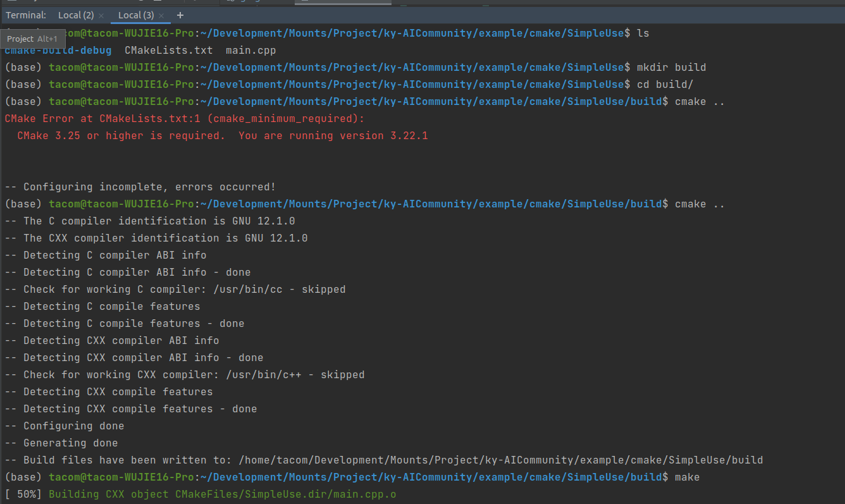Screen dimensions: 845x504
Task: Click 'Detecting C compiler ABI info - done' line
Action: pyautogui.click(x=127, y=272)
